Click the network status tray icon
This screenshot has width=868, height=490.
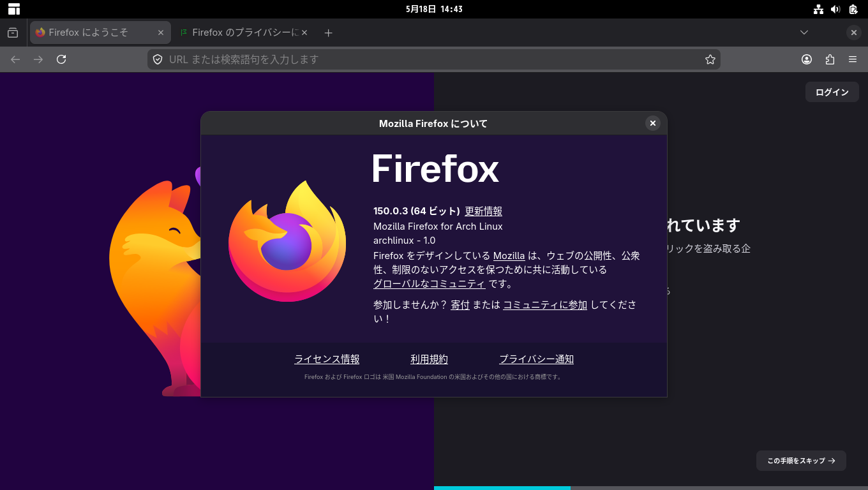(x=818, y=9)
